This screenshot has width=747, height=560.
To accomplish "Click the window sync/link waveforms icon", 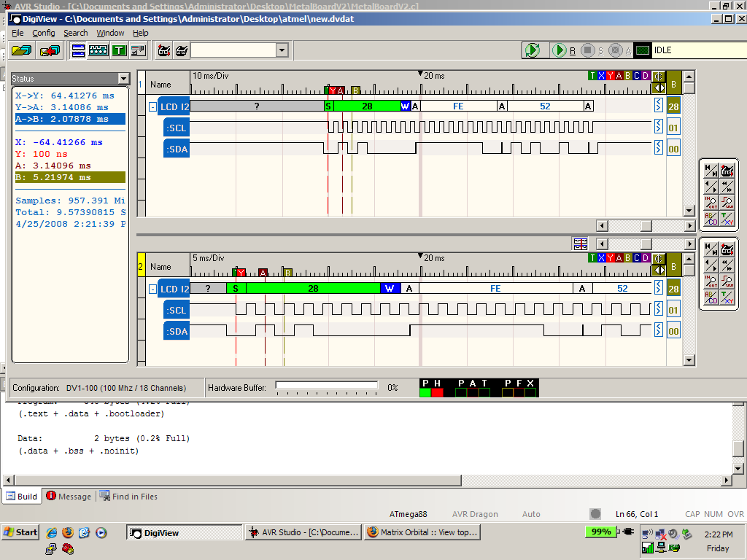I will (x=580, y=244).
